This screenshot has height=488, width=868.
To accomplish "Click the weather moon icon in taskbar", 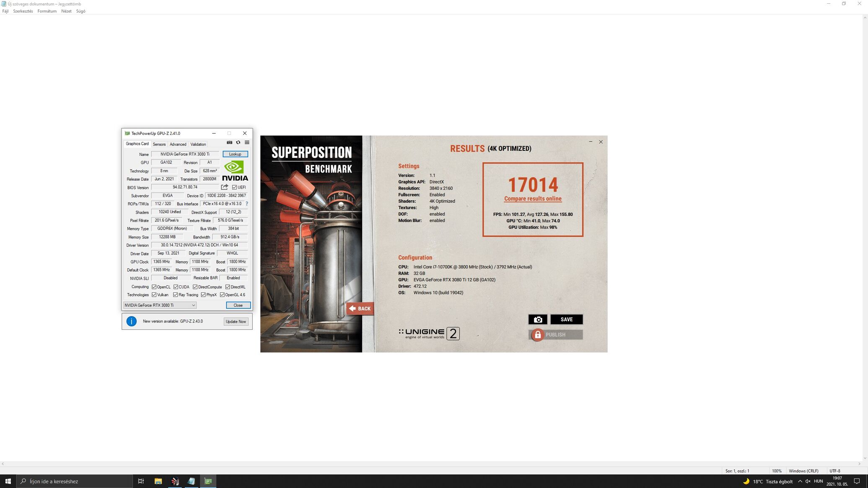I will click(746, 481).
